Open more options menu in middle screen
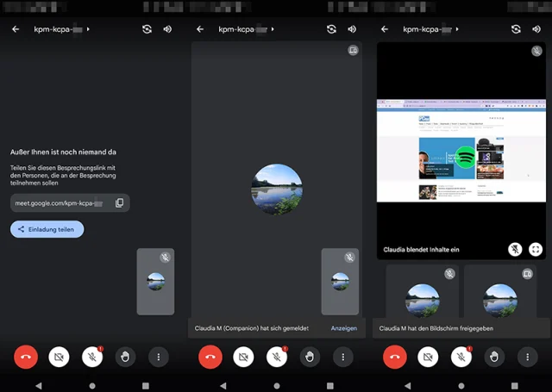Screen dimensions: 552x392 [x=343, y=357]
